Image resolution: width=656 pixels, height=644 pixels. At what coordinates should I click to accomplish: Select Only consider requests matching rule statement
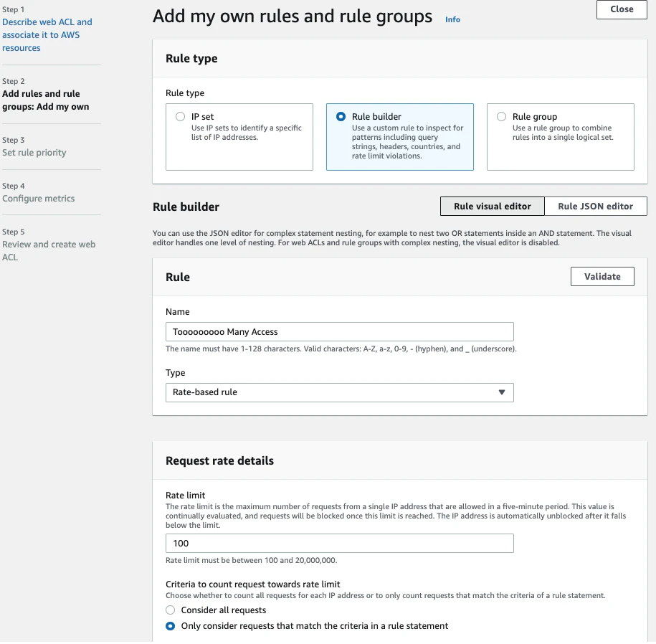pyautogui.click(x=171, y=626)
